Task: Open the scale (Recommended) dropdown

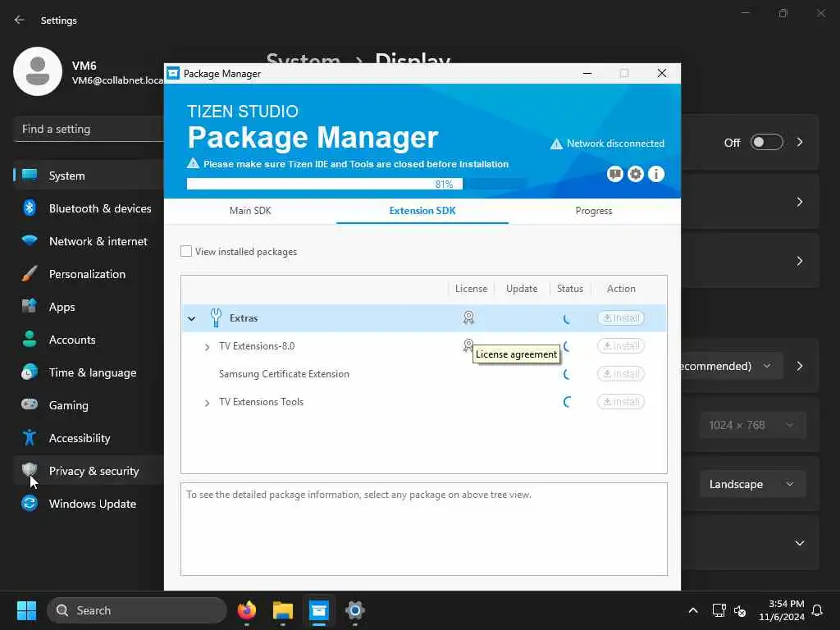Action: click(732, 366)
